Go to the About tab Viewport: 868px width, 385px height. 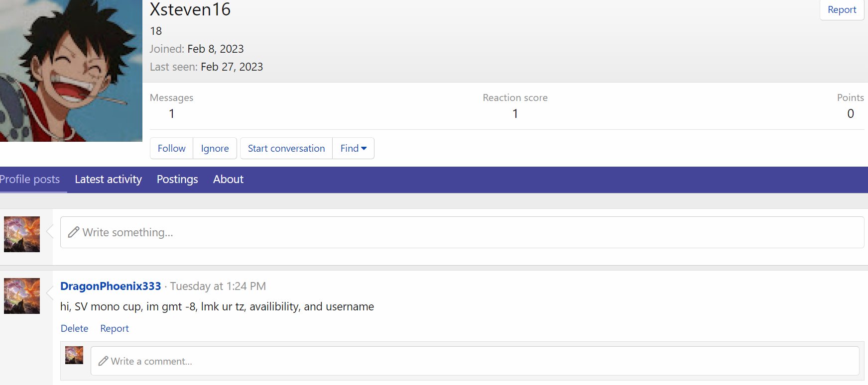[228, 179]
